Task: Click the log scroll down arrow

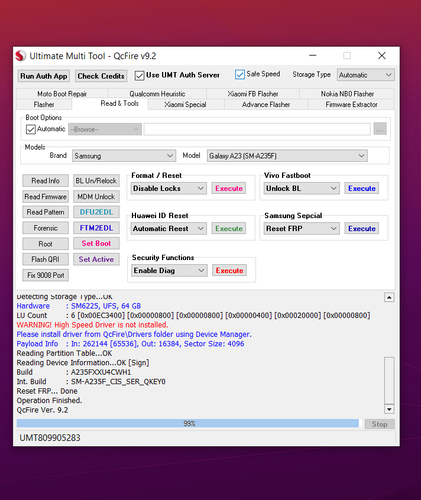Action: click(389, 409)
